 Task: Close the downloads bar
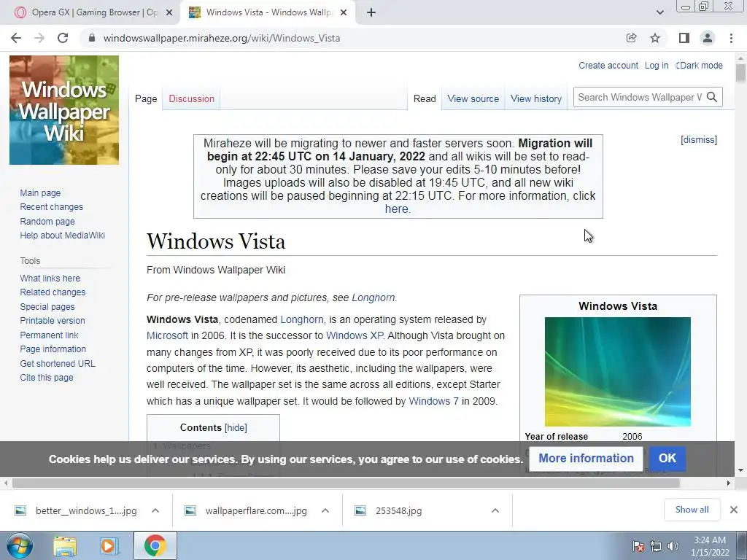tap(734, 510)
